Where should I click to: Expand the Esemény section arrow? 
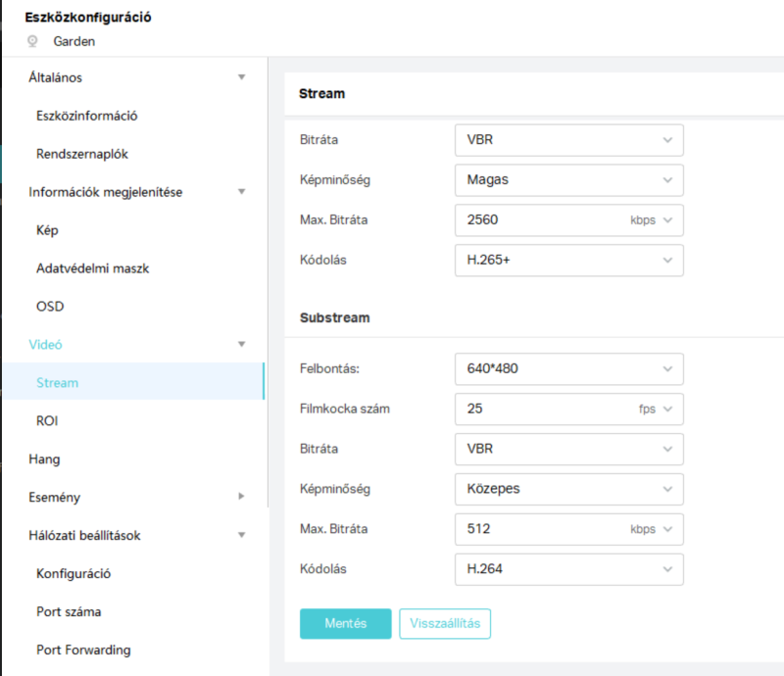(241, 497)
